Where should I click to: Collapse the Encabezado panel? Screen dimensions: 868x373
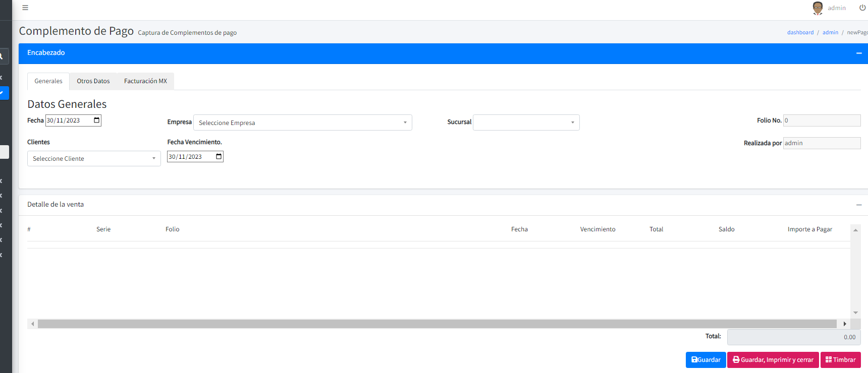[859, 53]
